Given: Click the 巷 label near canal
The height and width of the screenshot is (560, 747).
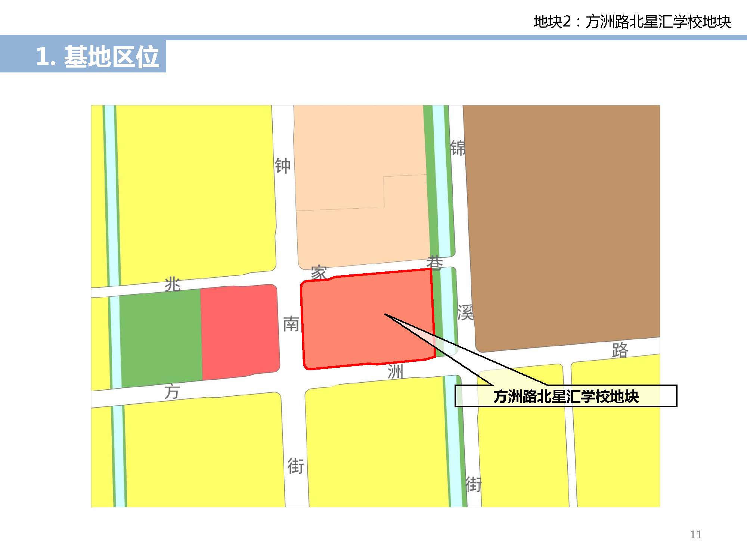Looking at the screenshot, I should [x=434, y=263].
